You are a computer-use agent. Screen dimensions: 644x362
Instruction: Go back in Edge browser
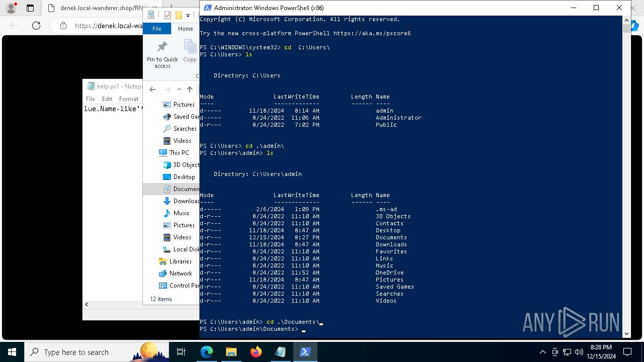[x=14, y=26]
